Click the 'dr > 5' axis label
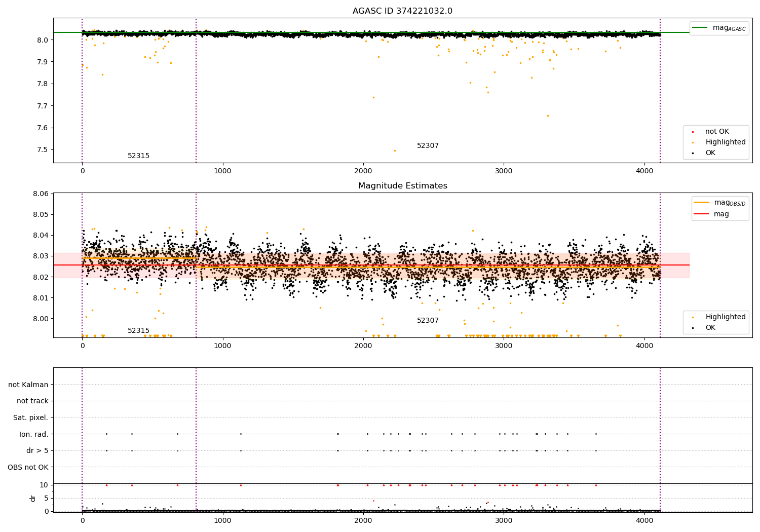The width and height of the screenshot is (760, 532). pyautogui.click(x=37, y=451)
